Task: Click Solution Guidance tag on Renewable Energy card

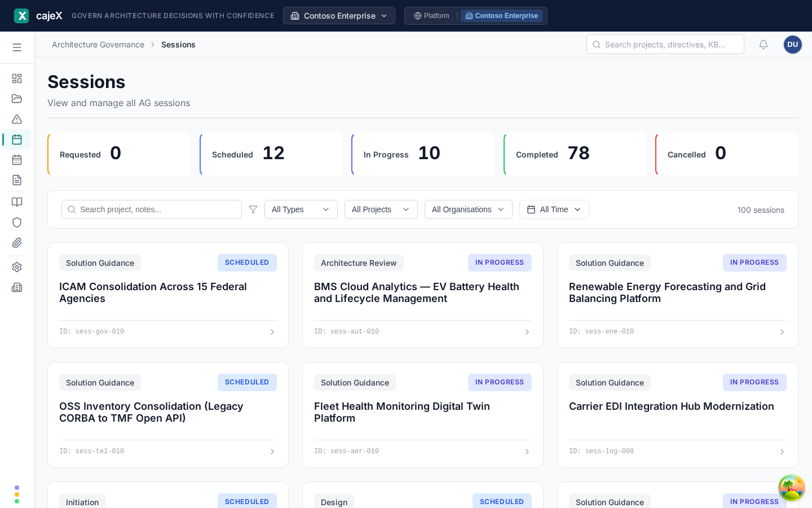Action: click(610, 263)
